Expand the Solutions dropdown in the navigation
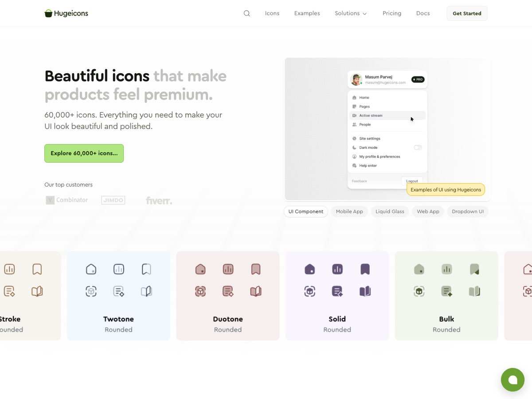Screen dimensions: 532x399 tap(351, 13)
